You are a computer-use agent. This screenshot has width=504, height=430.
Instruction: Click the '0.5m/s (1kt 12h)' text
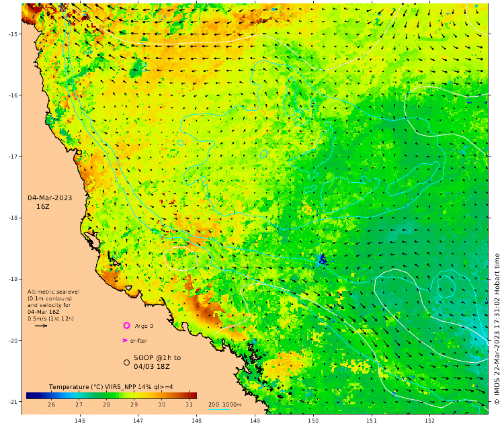click(x=51, y=318)
